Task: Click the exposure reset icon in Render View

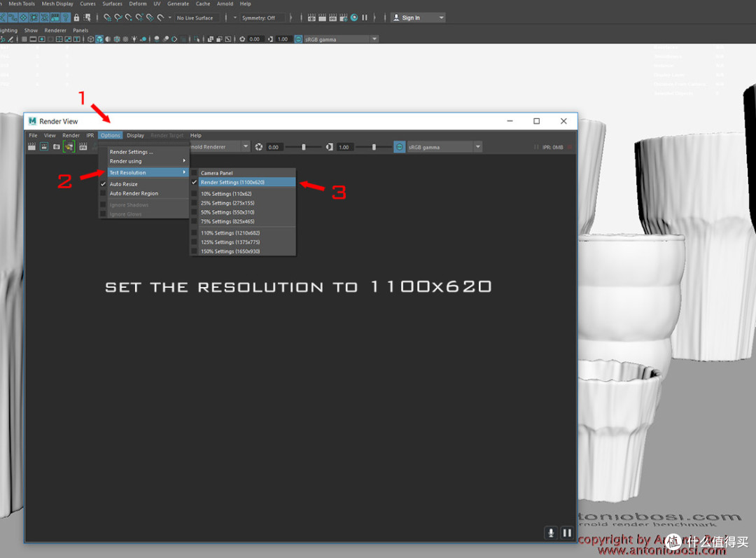Action: 259,147
